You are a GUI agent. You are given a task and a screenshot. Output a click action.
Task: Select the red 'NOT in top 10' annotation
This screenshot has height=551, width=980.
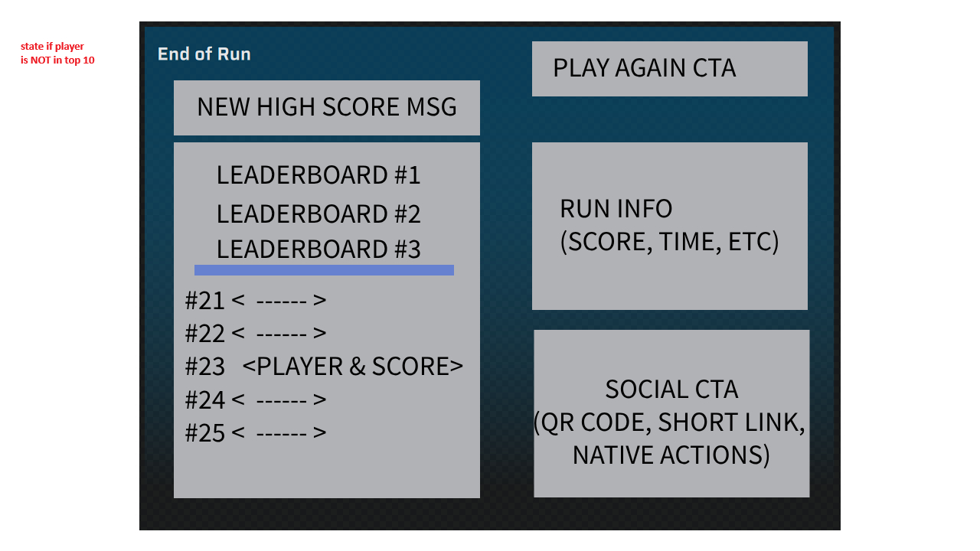click(57, 60)
